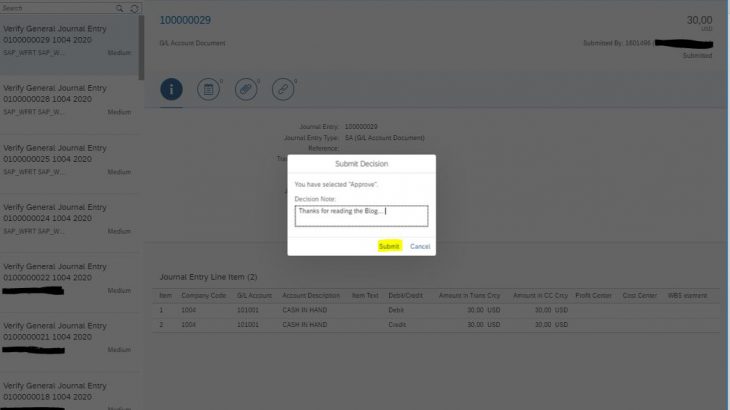Click the Journal Entry 100000029 field value
The height and width of the screenshot is (410, 730).
[361, 127]
